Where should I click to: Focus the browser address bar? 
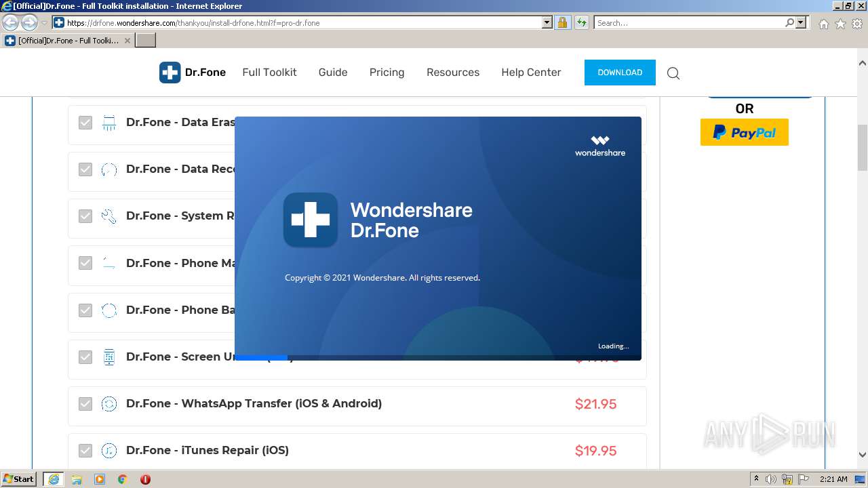pos(303,23)
